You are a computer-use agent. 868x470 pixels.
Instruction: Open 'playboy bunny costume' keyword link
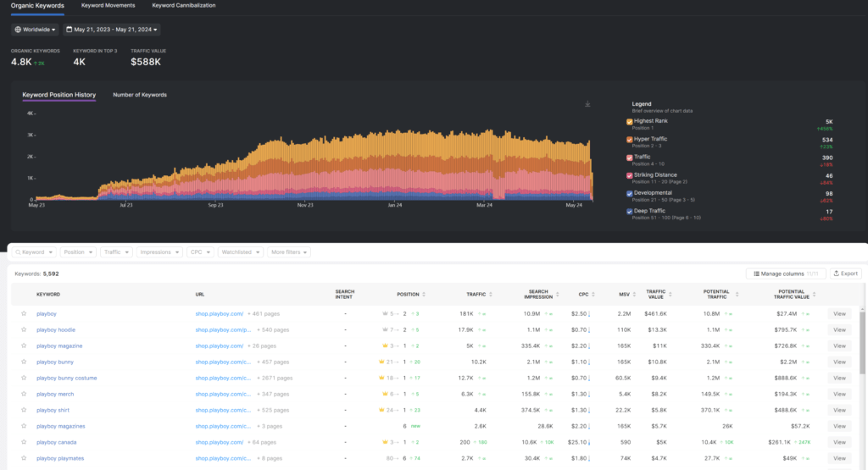[66, 379]
